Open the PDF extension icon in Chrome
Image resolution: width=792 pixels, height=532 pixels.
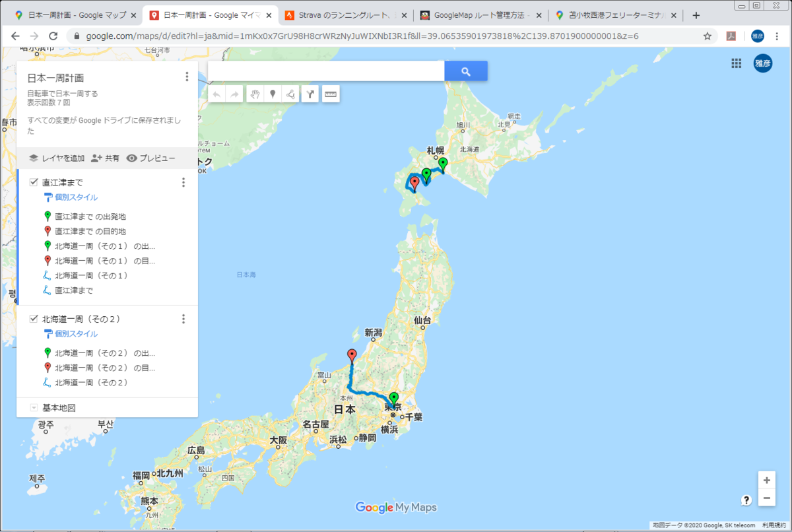click(x=731, y=36)
